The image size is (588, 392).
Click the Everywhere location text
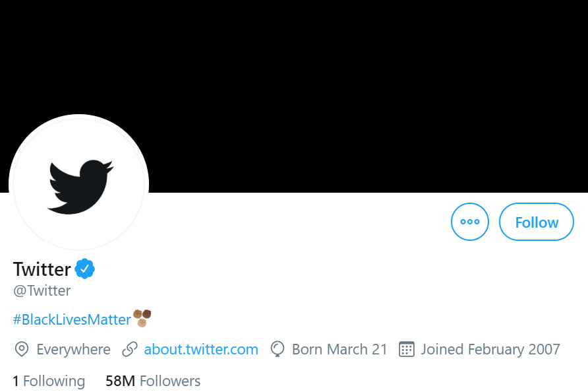coord(74,350)
